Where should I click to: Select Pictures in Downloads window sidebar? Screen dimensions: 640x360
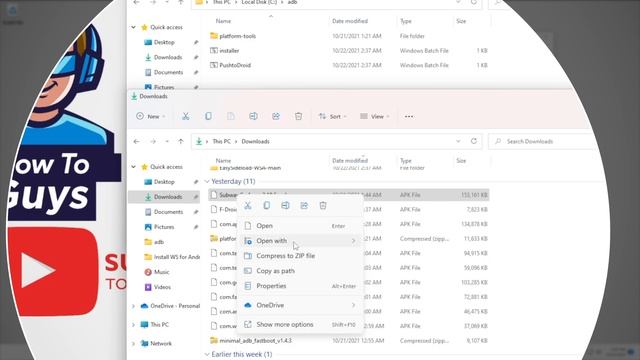(x=164, y=227)
